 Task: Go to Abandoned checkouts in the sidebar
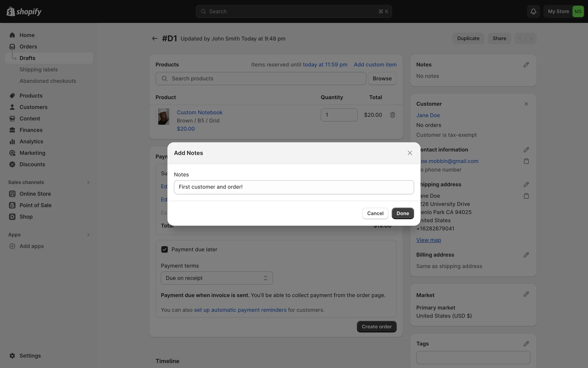click(x=48, y=81)
